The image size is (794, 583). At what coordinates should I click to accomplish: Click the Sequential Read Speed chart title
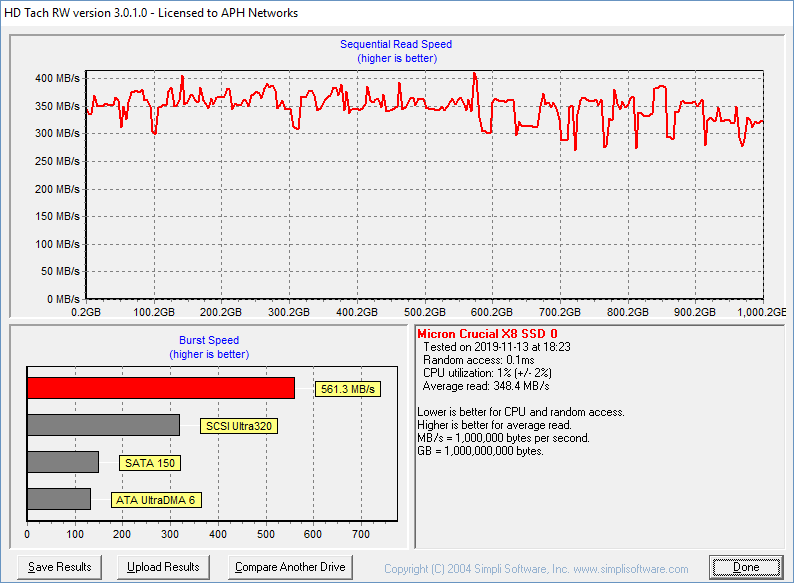[396, 44]
